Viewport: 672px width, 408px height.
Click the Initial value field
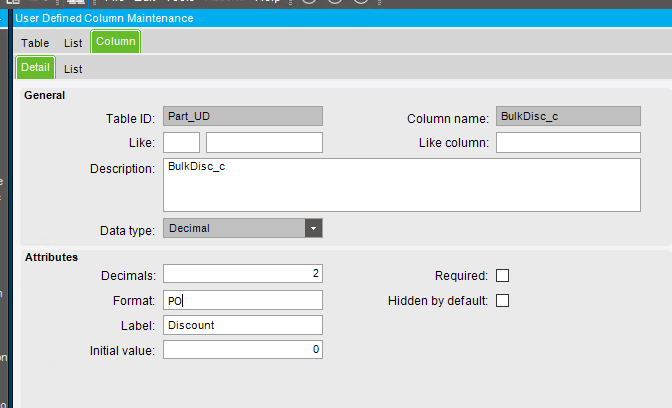243,349
